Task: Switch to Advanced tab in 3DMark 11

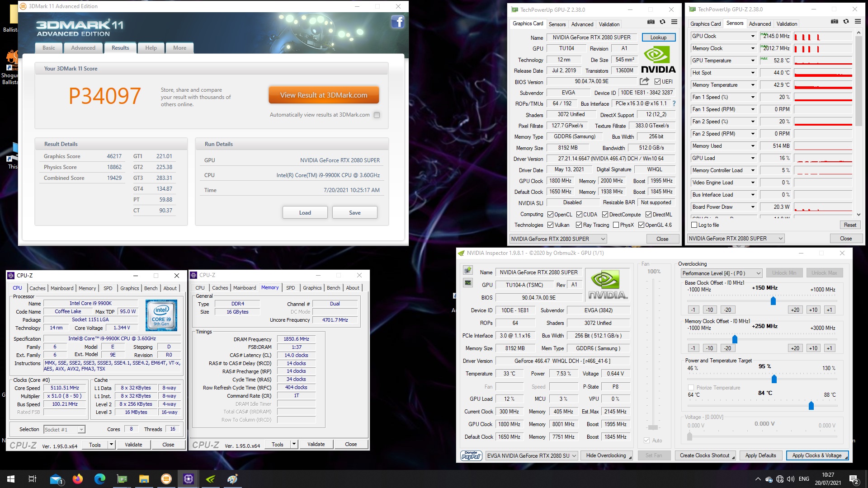Action: [x=83, y=48]
